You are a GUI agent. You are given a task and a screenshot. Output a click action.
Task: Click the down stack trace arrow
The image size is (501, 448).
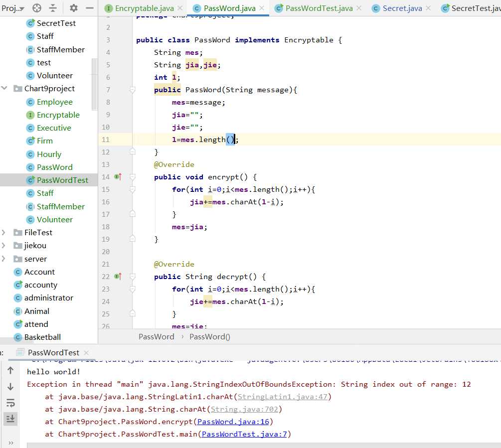click(10, 386)
